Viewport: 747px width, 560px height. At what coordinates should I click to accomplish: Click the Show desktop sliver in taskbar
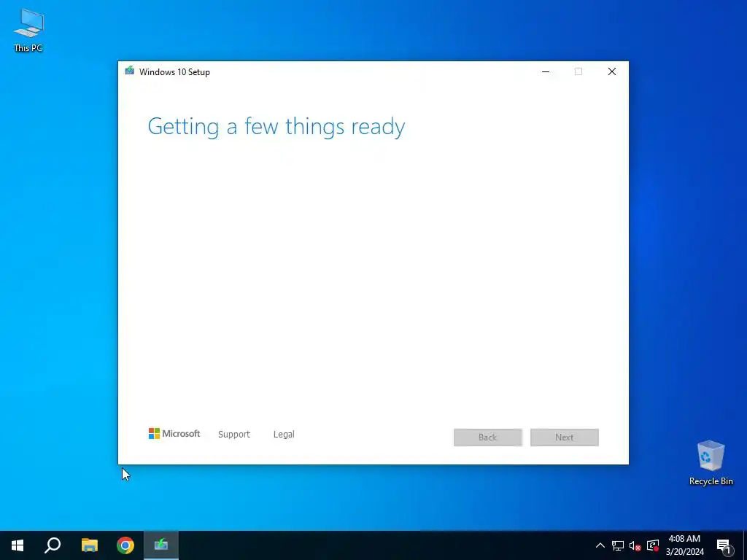click(745, 545)
